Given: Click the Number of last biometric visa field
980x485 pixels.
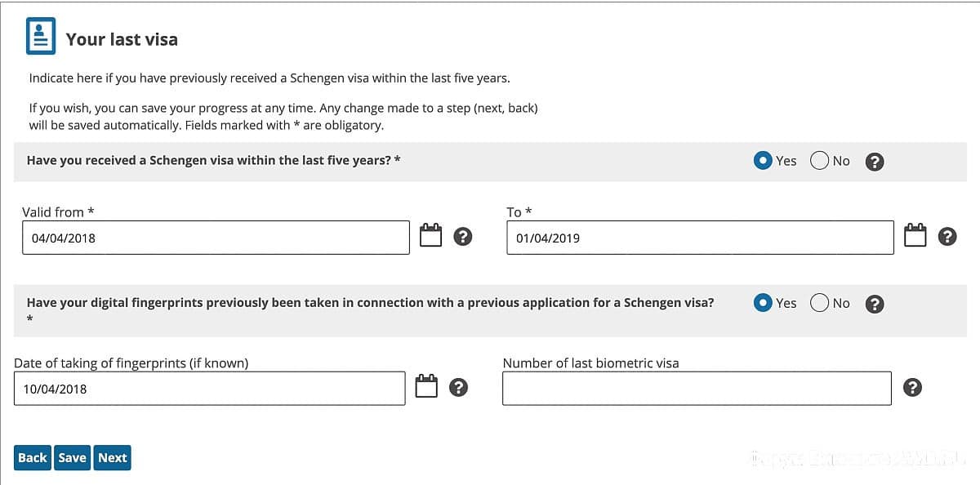Looking at the screenshot, I should (x=697, y=389).
